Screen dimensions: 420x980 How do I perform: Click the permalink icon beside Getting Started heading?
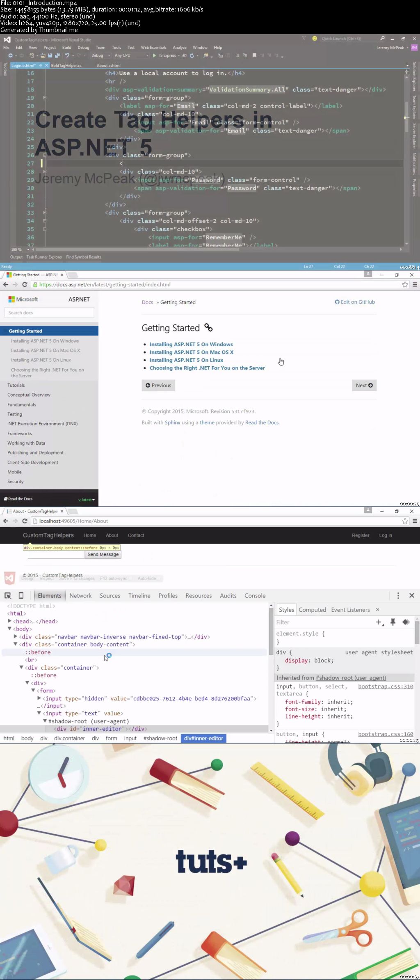click(x=208, y=328)
